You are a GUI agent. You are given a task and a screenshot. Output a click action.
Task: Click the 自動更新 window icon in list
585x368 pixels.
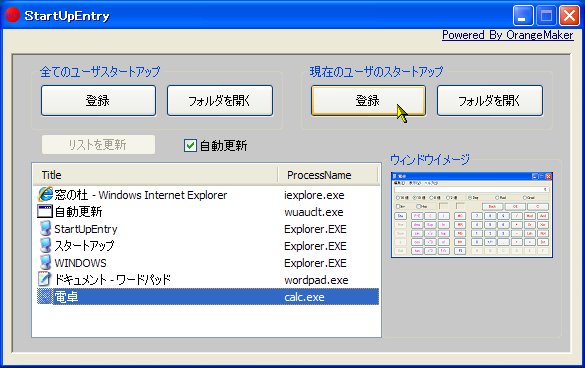(45, 212)
